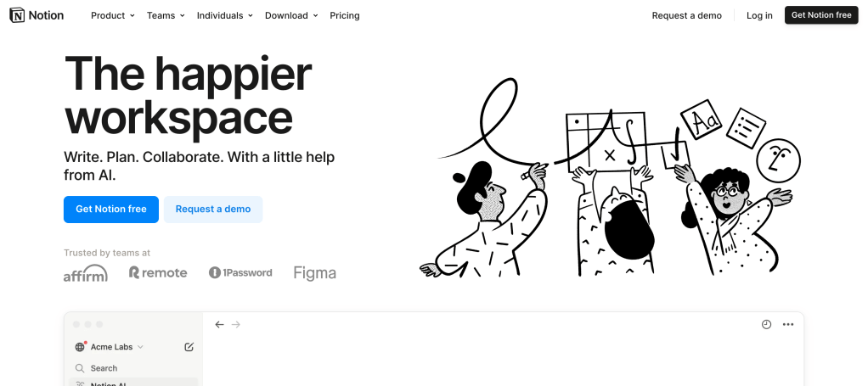This screenshot has height=386, width=868.
Task: Open the new page compose icon
Action: [189, 347]
